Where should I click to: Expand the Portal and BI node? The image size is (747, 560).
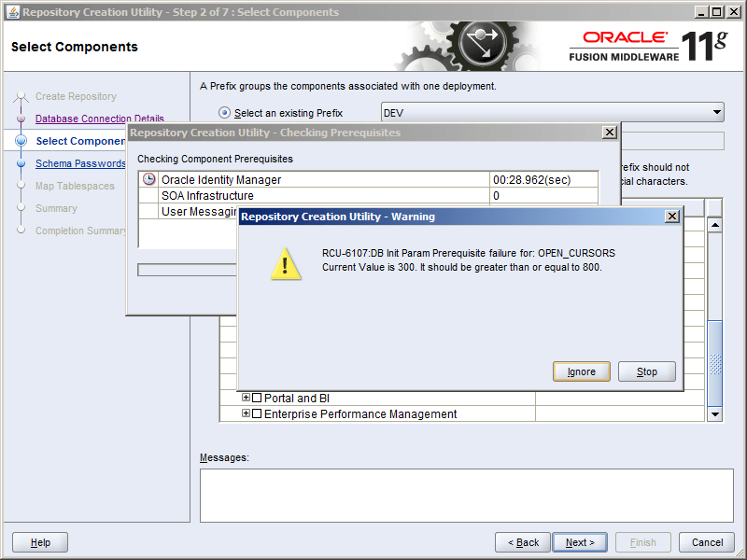tap(246, 398)
